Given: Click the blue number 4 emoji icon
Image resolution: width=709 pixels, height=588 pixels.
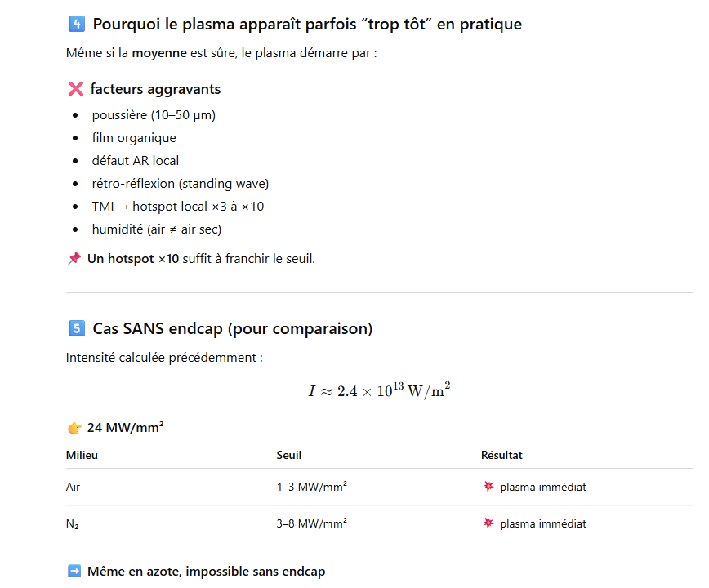Looking at the screenshot, I should (75, 24).
